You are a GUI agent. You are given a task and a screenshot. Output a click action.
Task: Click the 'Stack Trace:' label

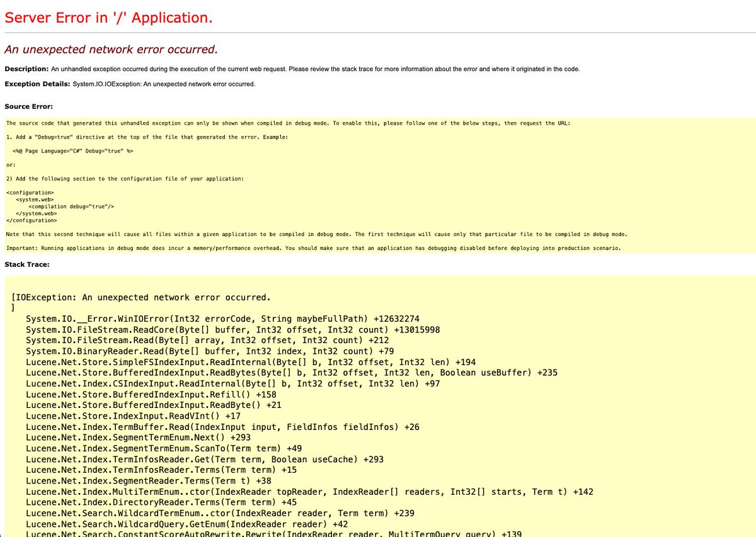(x=27, y=264)
